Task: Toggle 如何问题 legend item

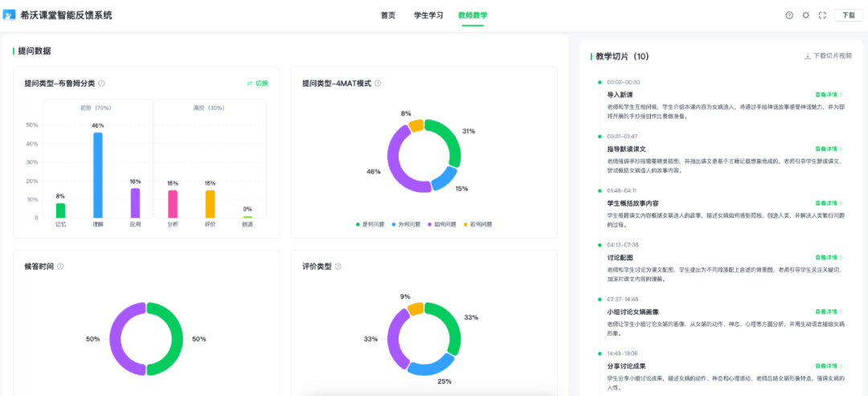Action: [x=442, y=225]
